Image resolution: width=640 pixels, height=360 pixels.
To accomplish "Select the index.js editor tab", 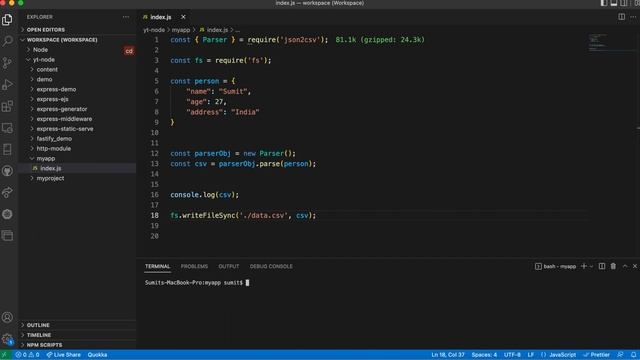I will (160, 17).
